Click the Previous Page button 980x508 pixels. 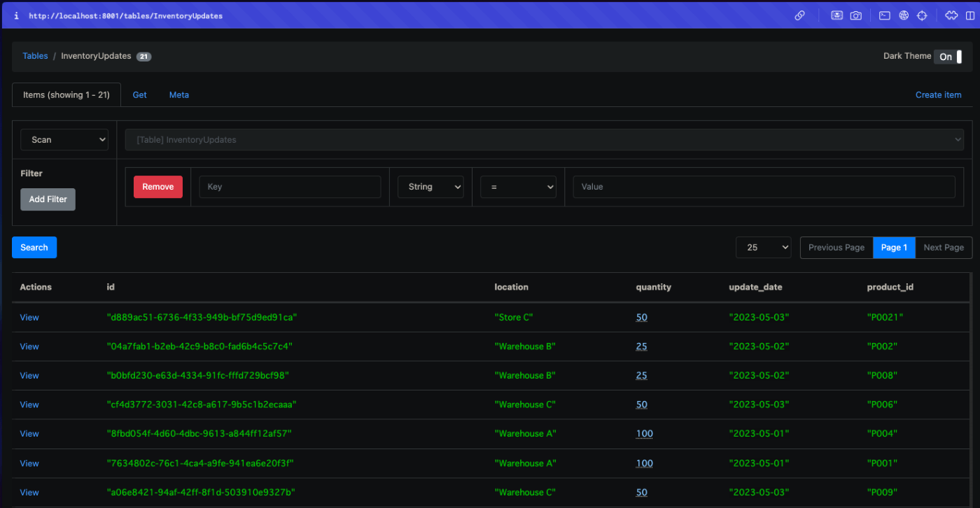click(x=836, y=247)
